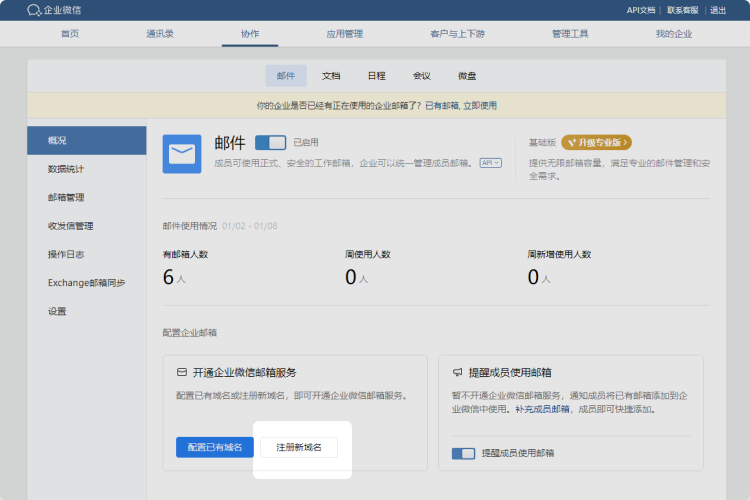
Task: Click the card icon beside 开通企业微信邮箱服务
Action: click(182, 372)
